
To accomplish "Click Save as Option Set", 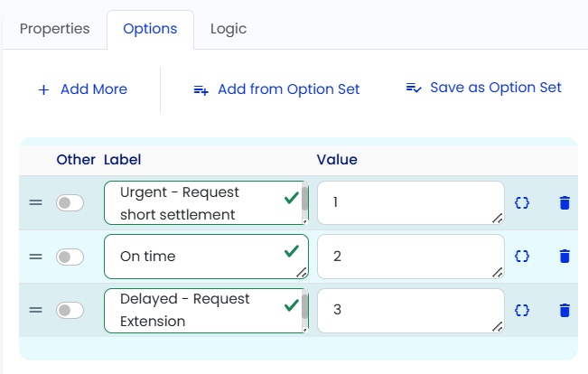I will (x=484, y=88).
